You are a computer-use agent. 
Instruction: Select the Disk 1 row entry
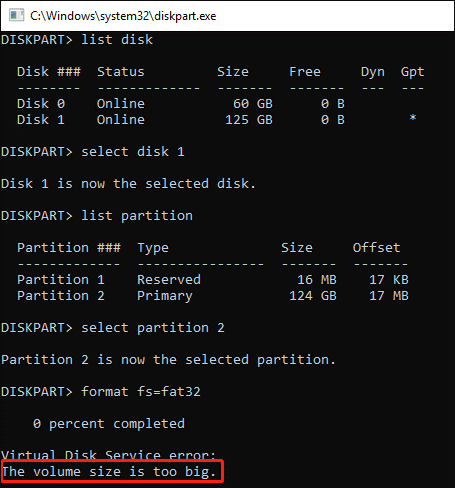pos(217,119)
